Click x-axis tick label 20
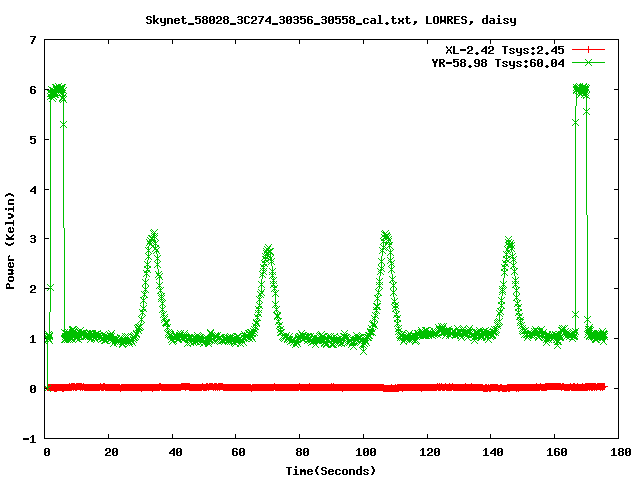This screenshot has width=640, height=480. tap(111, 452)
